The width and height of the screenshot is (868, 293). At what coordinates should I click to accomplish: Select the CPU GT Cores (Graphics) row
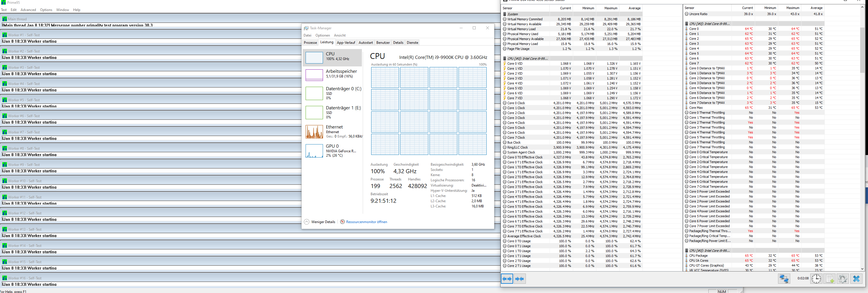click(x=755, y=265)
